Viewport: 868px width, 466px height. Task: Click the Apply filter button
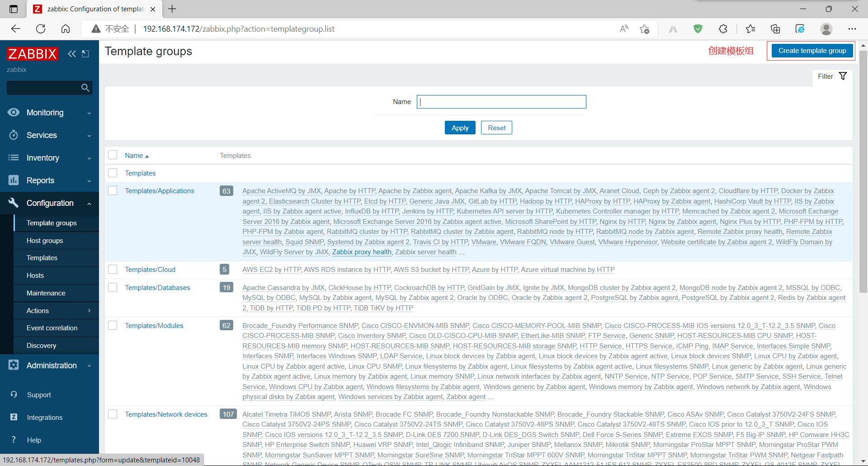pos(460,128)
